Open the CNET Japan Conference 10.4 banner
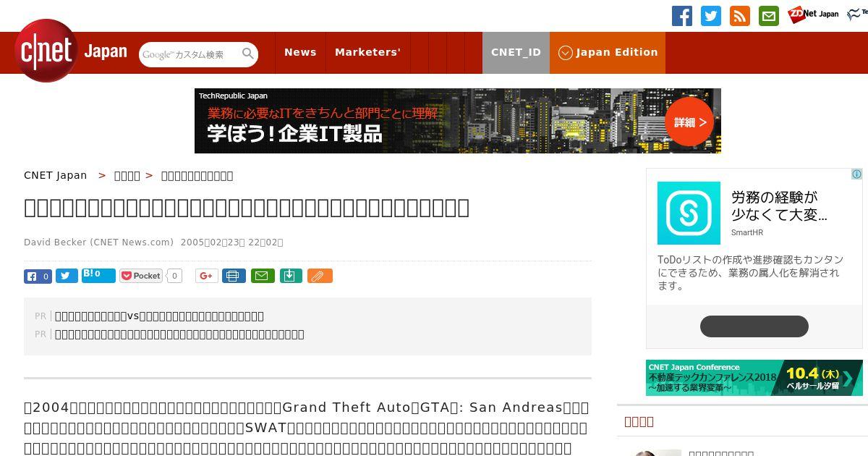 754,378
